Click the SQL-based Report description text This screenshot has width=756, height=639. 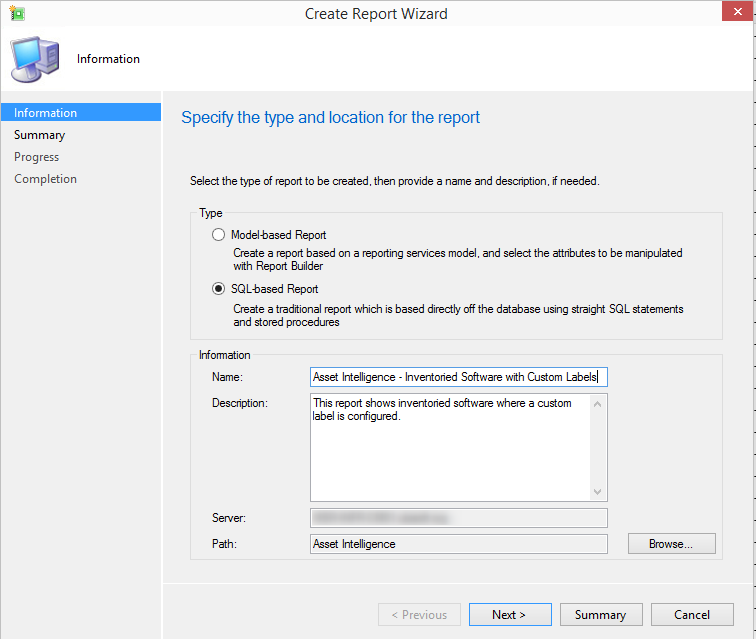click(458, 315)
